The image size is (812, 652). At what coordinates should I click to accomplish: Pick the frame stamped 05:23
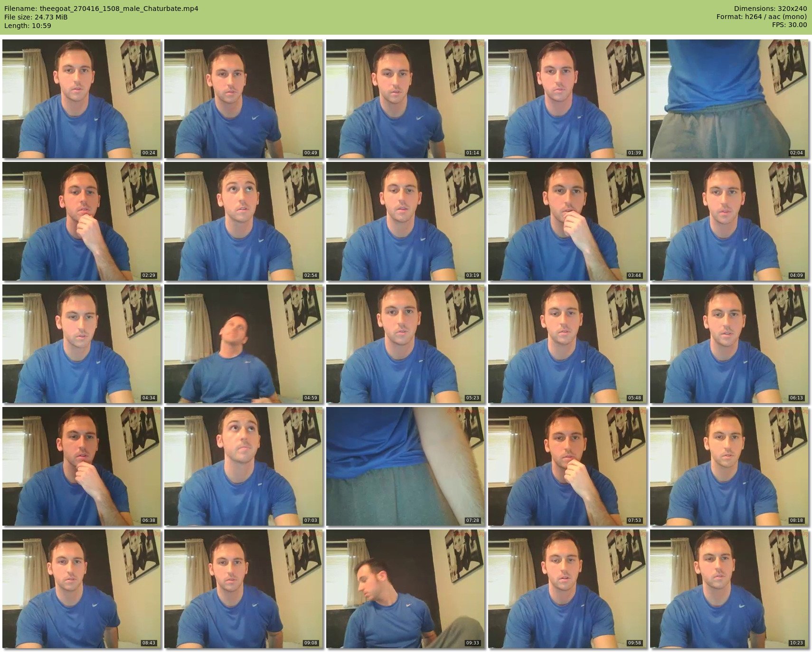coord(406,344)
